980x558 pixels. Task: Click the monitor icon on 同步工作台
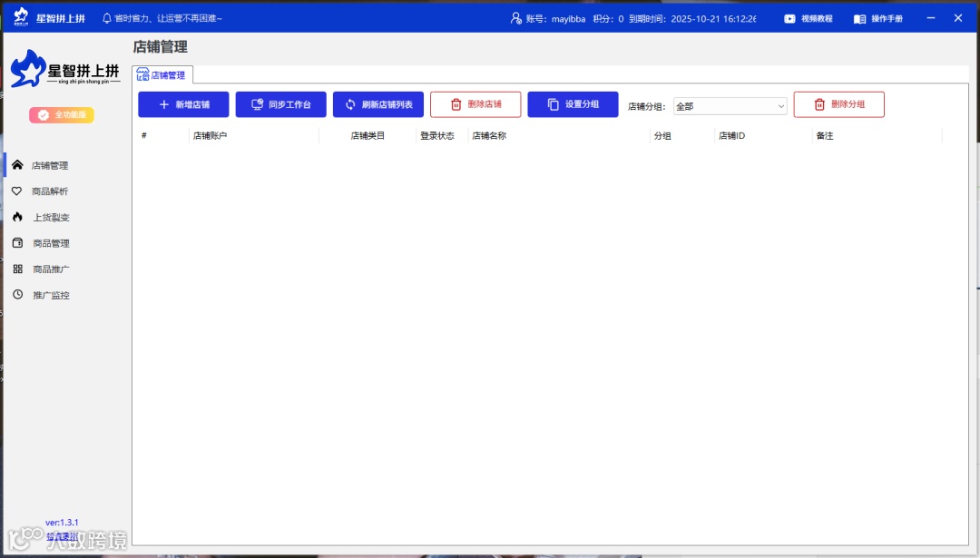point(258,104)
